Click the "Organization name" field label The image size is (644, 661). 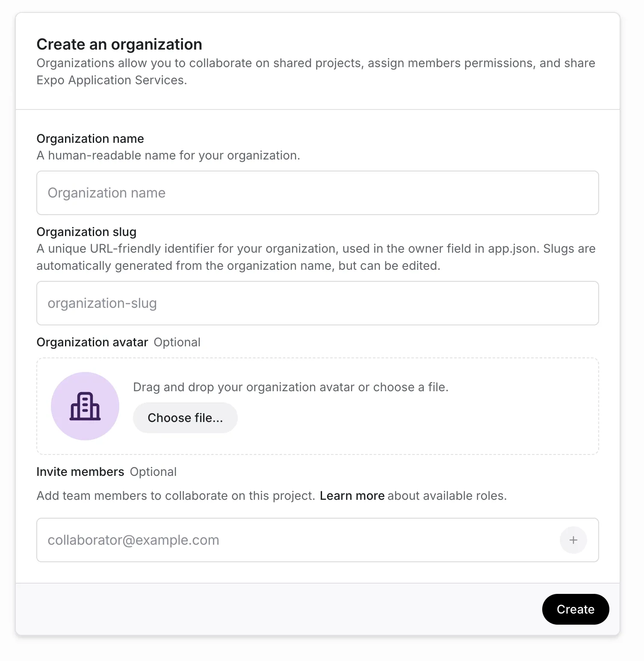click(x=90, y=139)
